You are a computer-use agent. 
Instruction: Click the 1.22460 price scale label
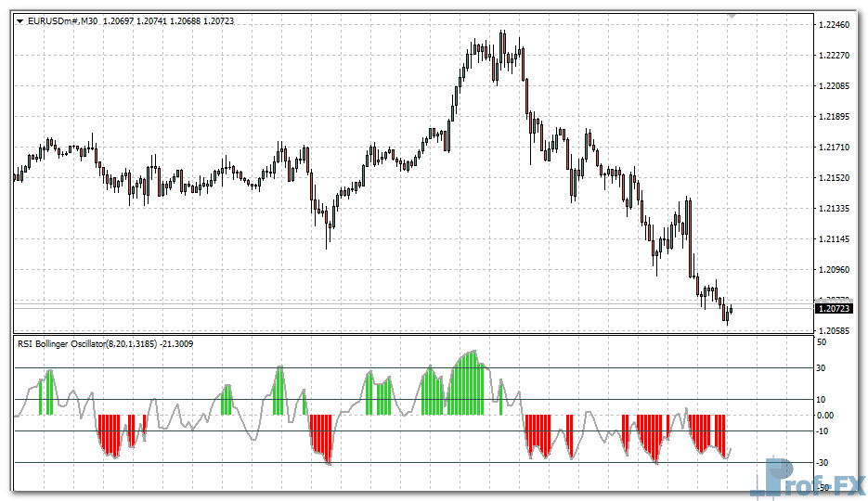click(833, 25)
